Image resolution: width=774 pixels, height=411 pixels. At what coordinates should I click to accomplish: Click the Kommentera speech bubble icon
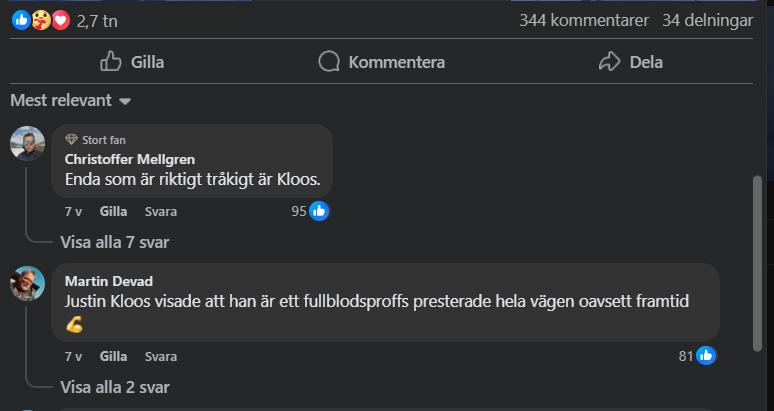(329, 62)
